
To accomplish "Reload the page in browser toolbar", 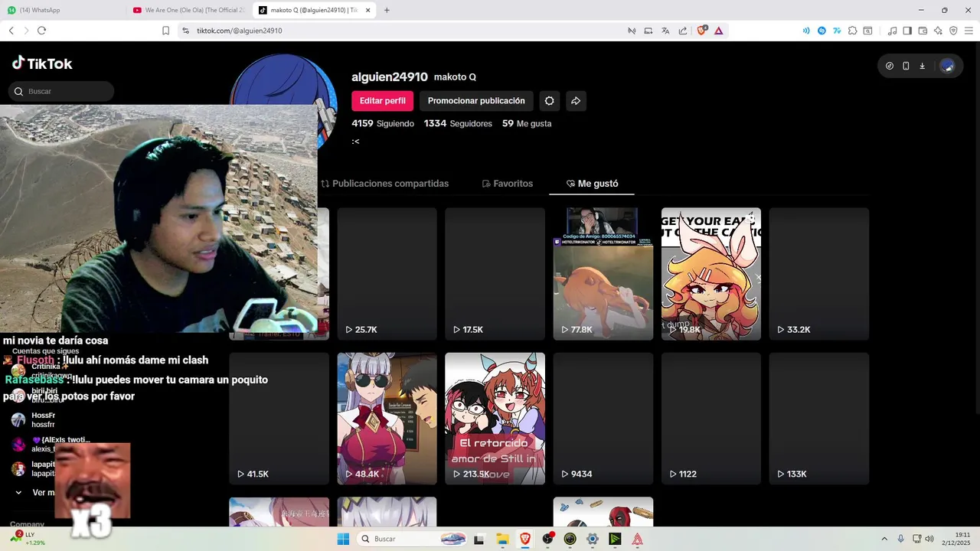I will click(41, 31).
